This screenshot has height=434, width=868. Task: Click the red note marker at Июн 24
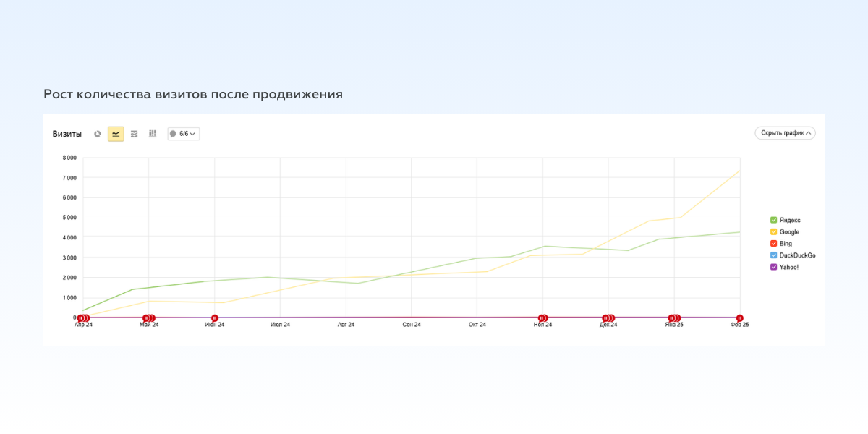click(x=215, y=318)
